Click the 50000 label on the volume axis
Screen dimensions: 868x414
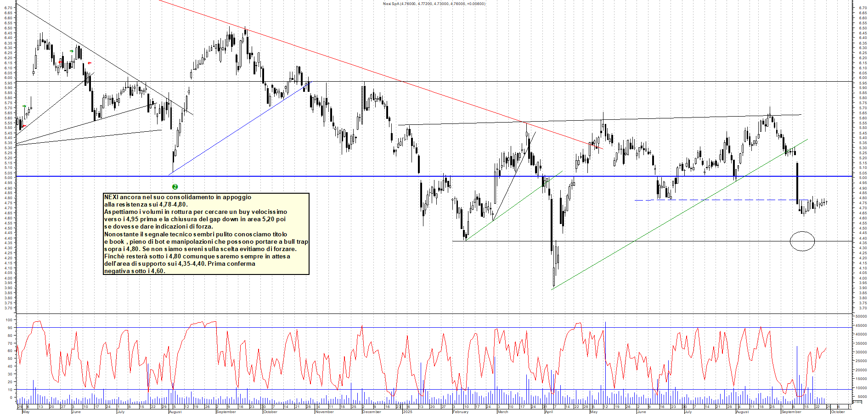pos(861,316)
